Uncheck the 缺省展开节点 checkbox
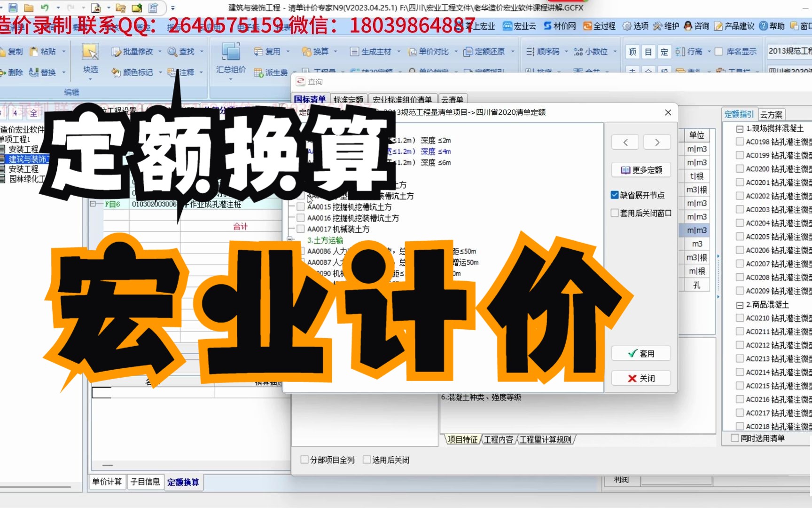The width and height of the screenshot is (812, 508). pos(615,195)
